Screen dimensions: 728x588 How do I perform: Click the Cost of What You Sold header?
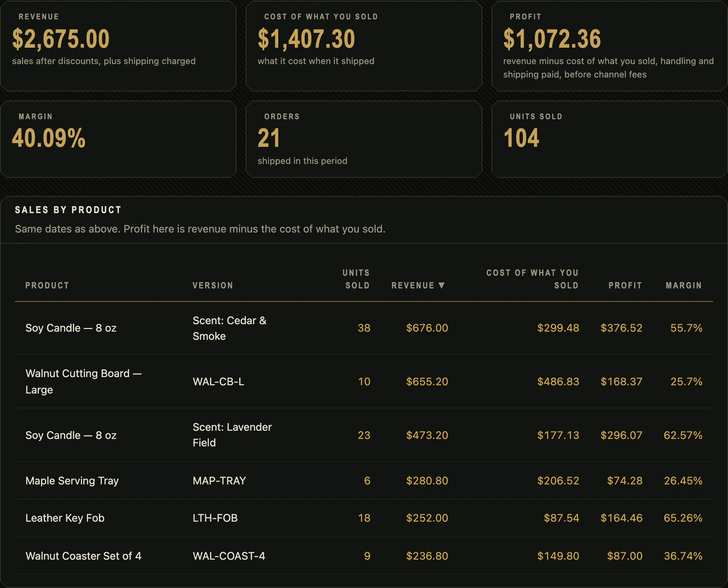[x=532, y=279]
